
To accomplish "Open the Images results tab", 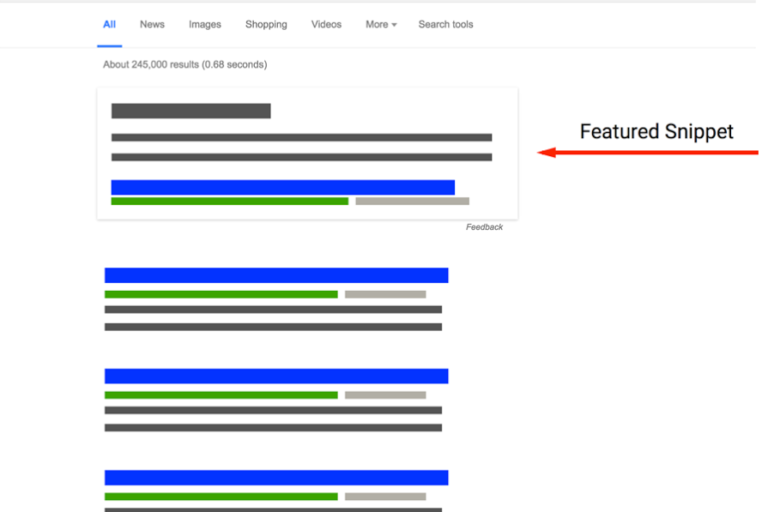I will 205,24.
